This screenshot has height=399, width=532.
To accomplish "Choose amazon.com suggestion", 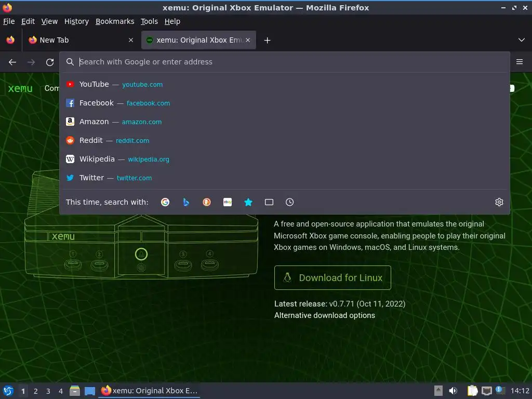I will coord(285,122).
